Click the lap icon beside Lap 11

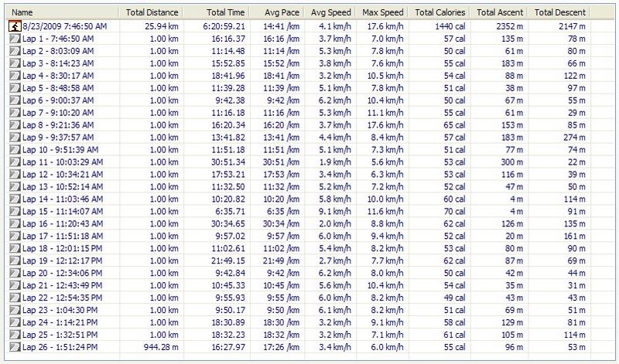click(x=14, y=162)
